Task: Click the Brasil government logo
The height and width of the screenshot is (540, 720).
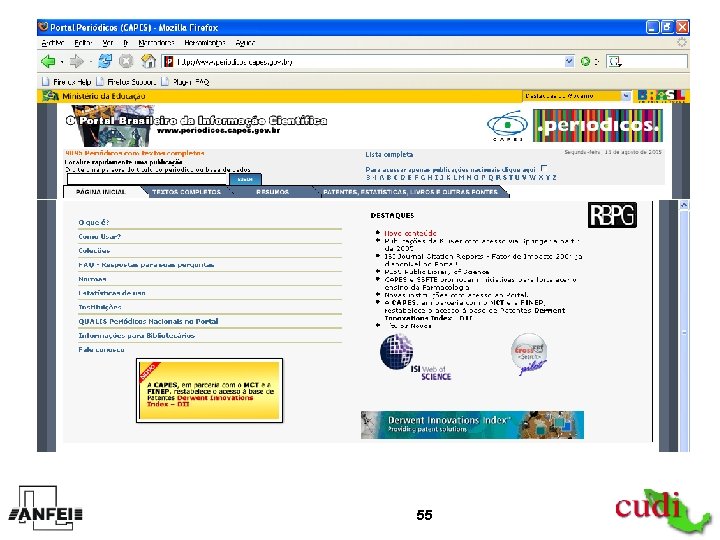Action: (661, 96)
